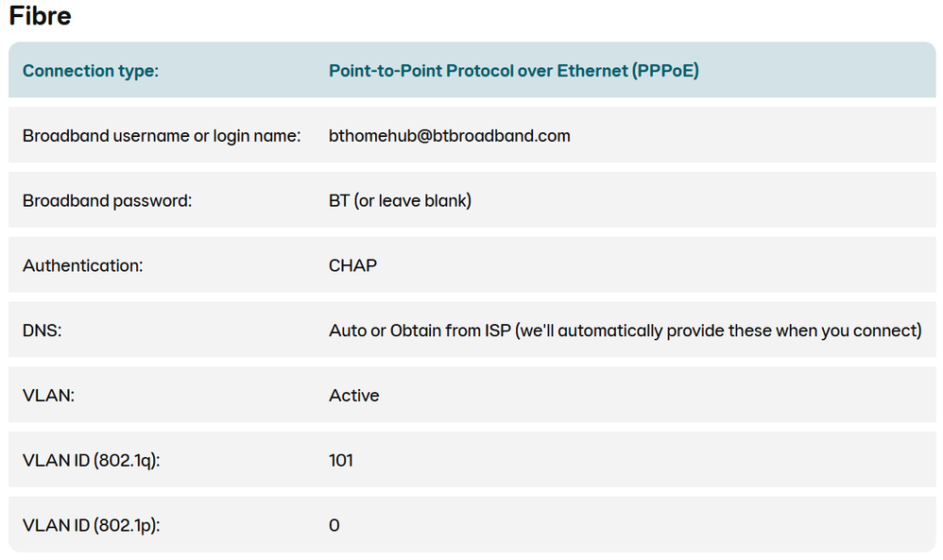Click the Point-to-Point Protocol over Ethernet text
943x560 pixels.
[x=477, y=71]
